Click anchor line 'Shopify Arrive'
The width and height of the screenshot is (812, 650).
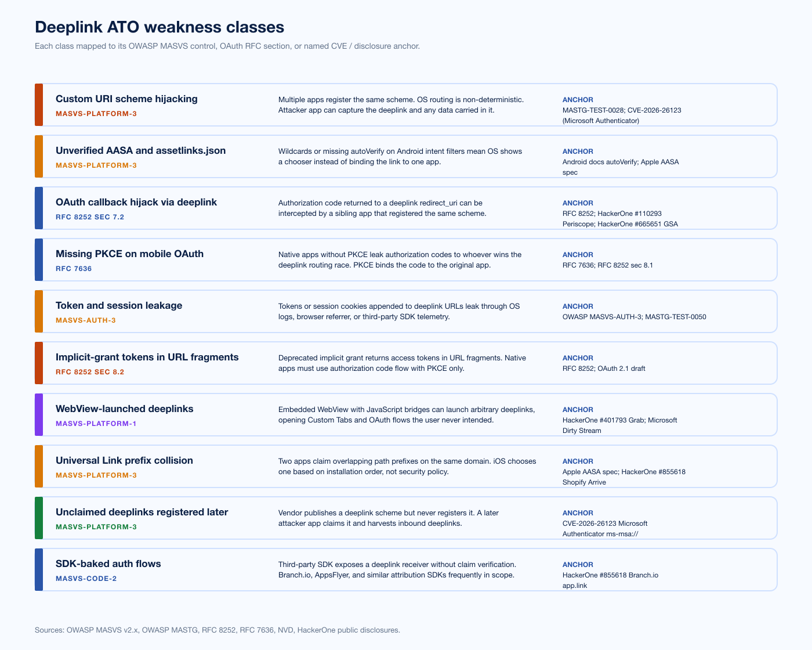click(x=584, y=482)
